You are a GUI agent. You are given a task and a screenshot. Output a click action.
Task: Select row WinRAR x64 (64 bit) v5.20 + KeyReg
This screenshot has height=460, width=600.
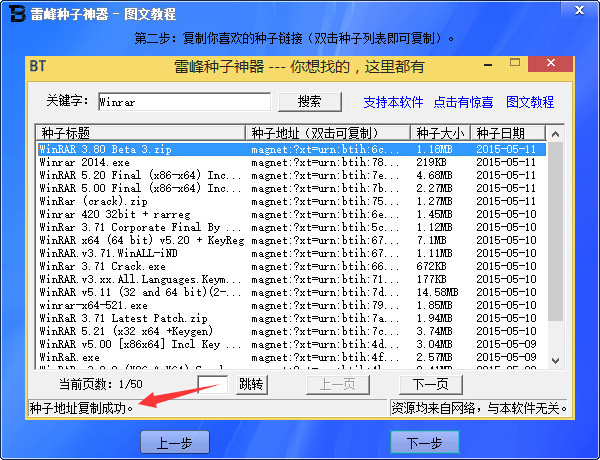pos(292,240)
